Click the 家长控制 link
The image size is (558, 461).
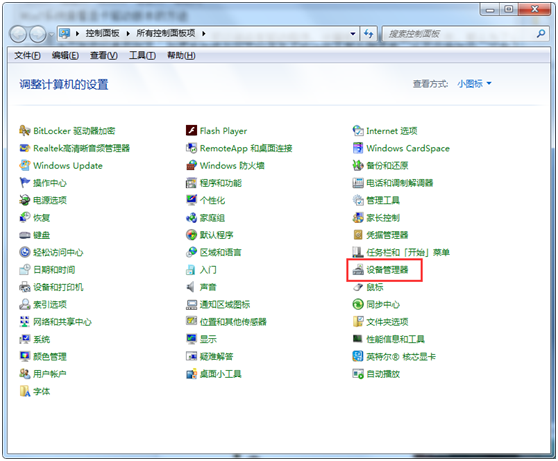tap(383, 218)
